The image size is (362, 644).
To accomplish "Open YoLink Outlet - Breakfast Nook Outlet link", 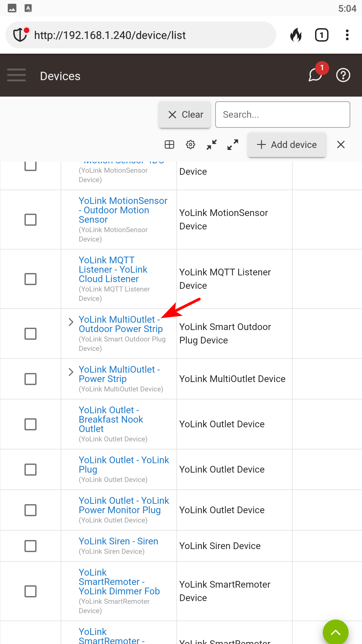I will click(x=111, y=419).
